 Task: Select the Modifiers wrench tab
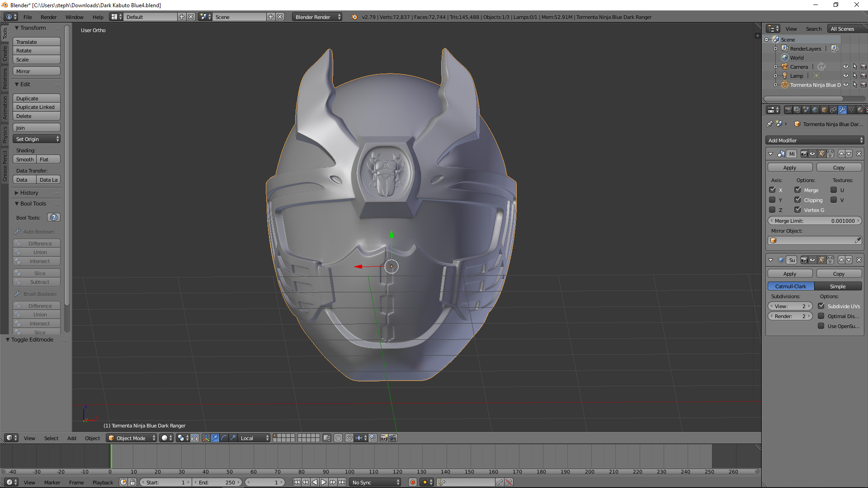[842, 110]
